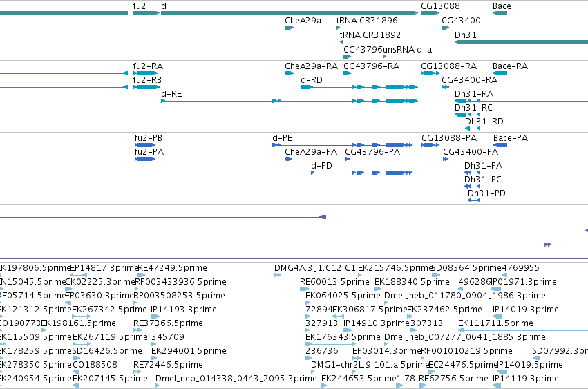Select the Dh31 gene label

click(466, 35)
